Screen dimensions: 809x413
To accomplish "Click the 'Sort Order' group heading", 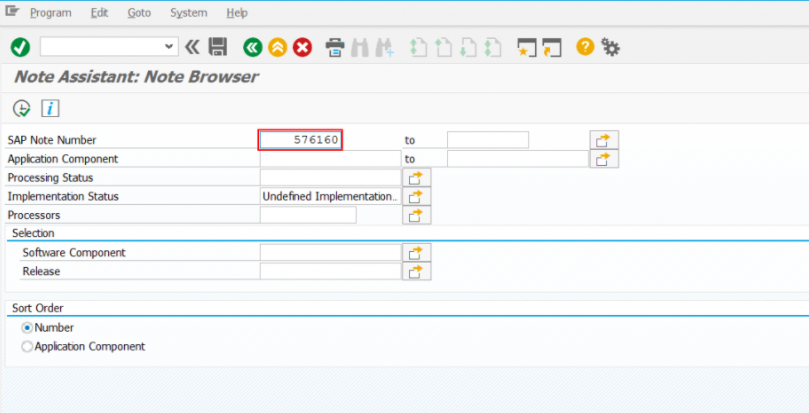I will [38, 308].
